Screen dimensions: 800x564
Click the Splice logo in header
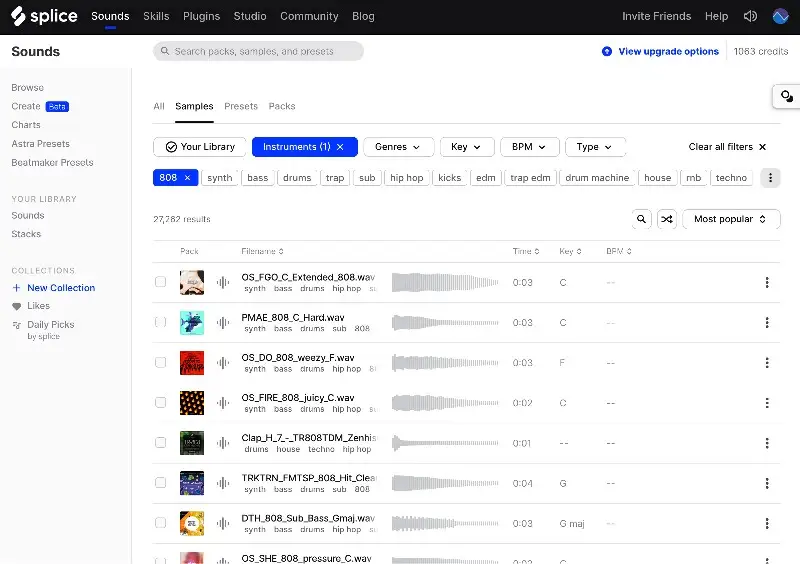tap(44, 16)
